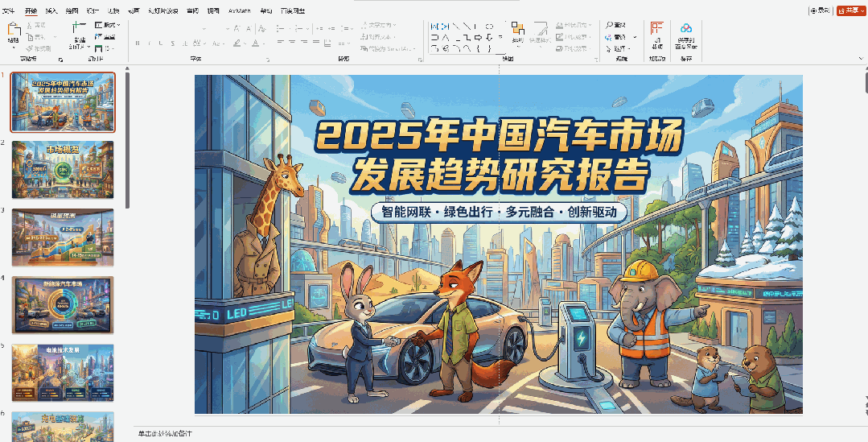Click the Quick Styles (快速样式) icon
This screenshot has height=442, width=868.
click(540, 29)
